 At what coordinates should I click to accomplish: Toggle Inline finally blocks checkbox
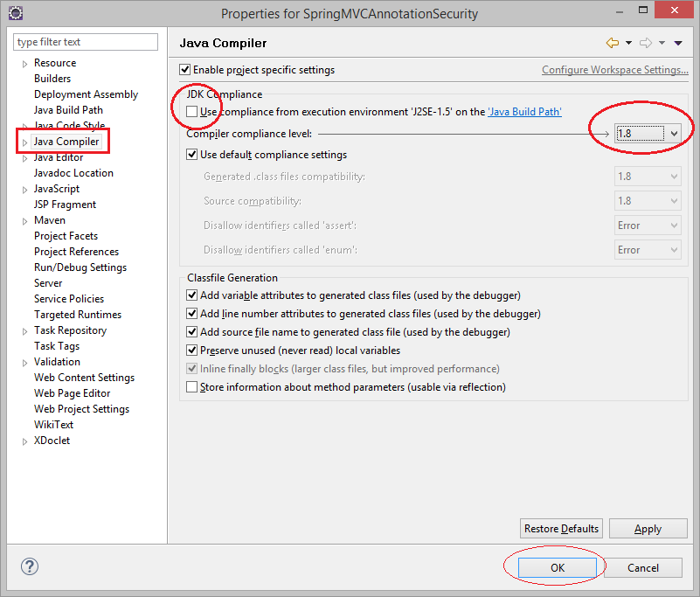tap(192, 368)
